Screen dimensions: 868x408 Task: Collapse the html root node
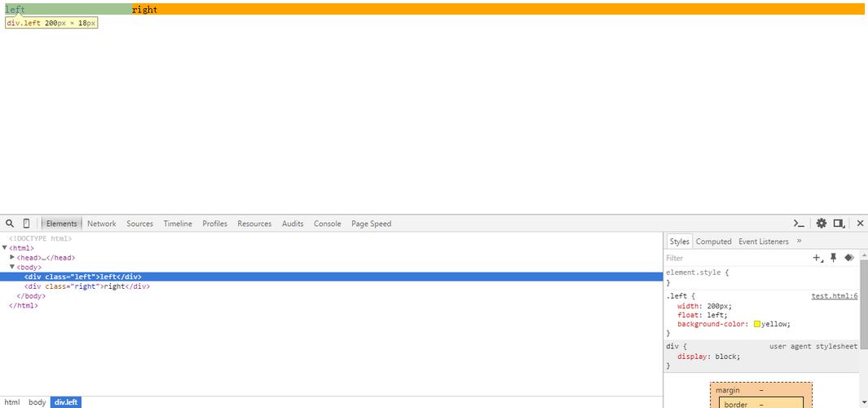(x=5, y=248)
